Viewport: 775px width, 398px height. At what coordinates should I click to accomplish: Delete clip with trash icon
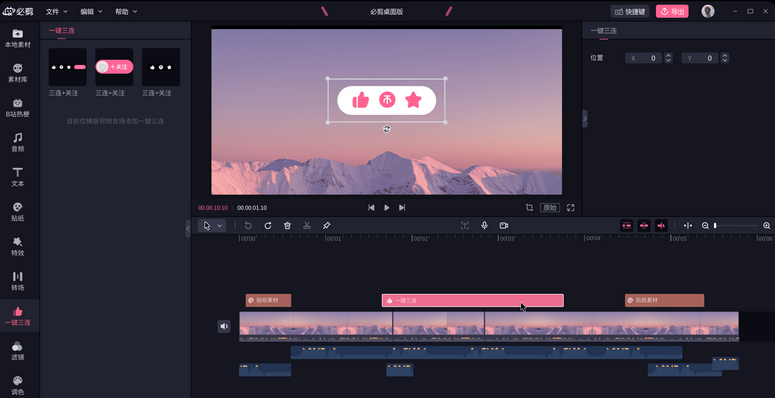pos(287,225)
